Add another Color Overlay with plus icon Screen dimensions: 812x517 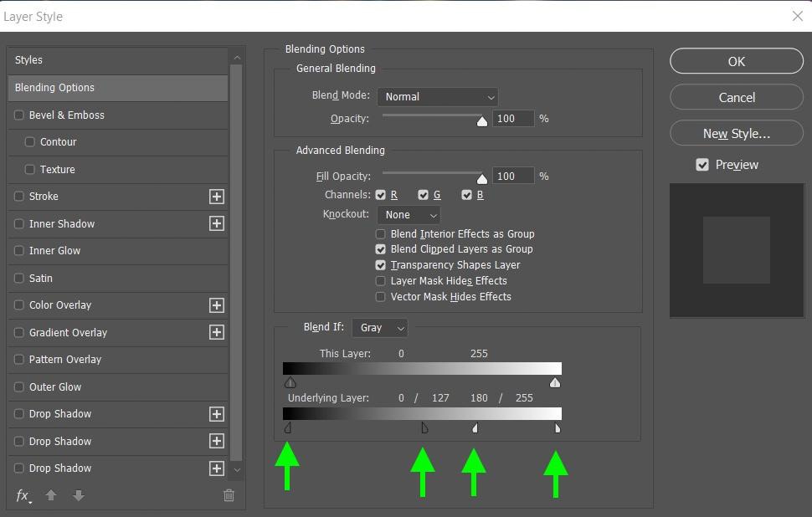point(217,305)
